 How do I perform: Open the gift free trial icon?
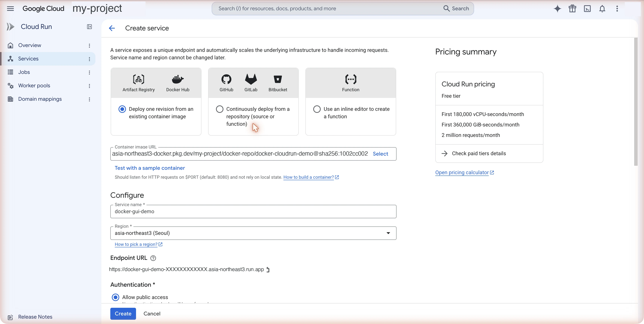[572, 9]
